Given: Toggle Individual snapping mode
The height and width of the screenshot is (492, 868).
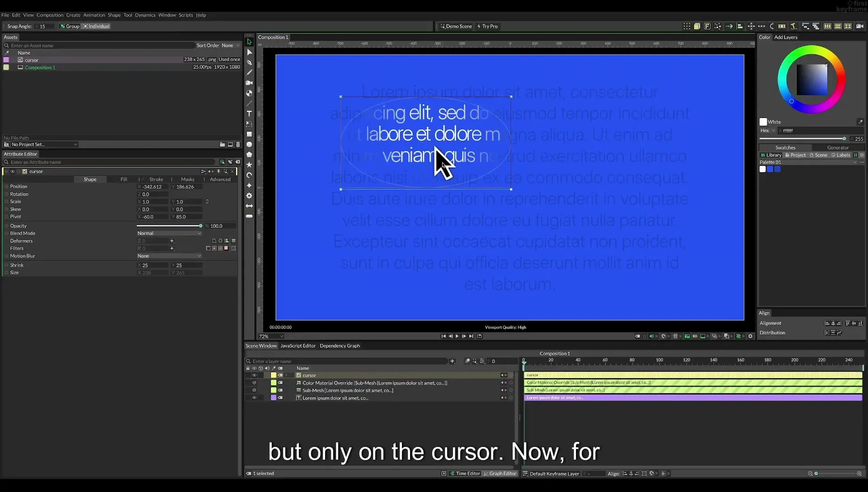Looking at the screenshot, I should coord(96,26).
